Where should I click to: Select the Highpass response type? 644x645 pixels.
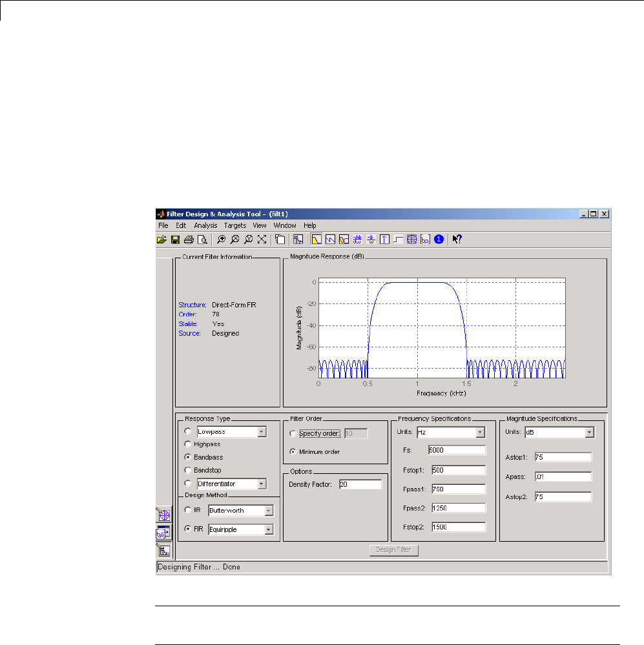click(188, 444)
